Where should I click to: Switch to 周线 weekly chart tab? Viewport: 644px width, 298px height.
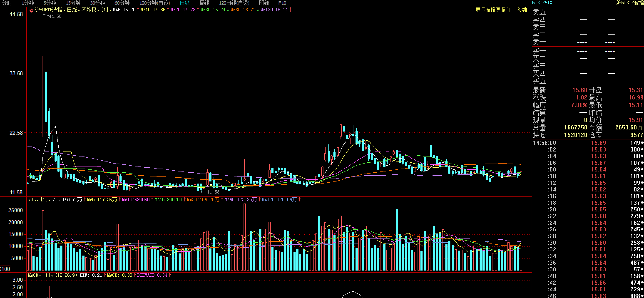pos(204,3)
